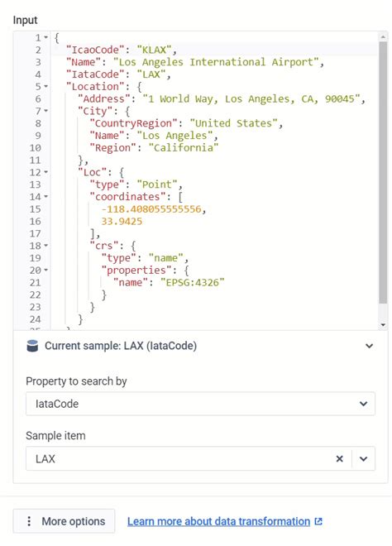
Task: Open the Sample item dropdown arrow
Action: tap(363, 458)
